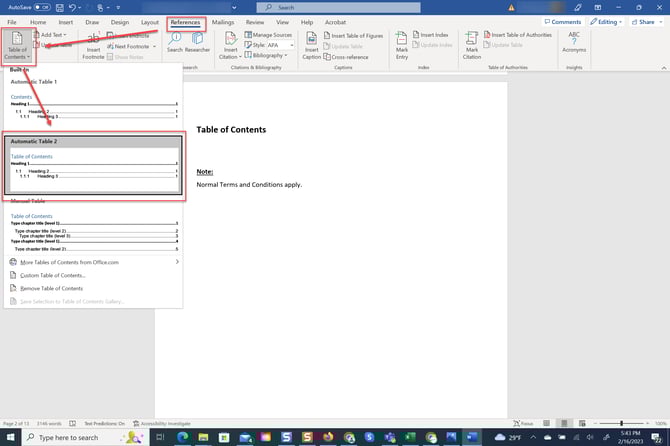Click the 100% zoom level
Screen dimensions: 670x446
(x=661, y=423)
